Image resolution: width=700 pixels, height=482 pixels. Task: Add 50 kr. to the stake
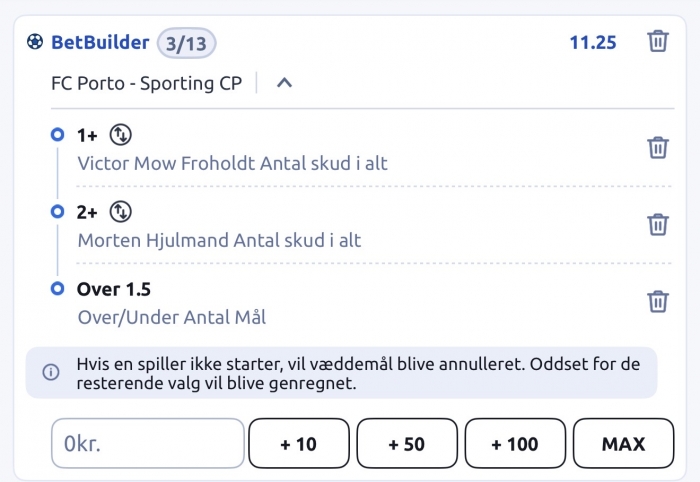[407, 444]
